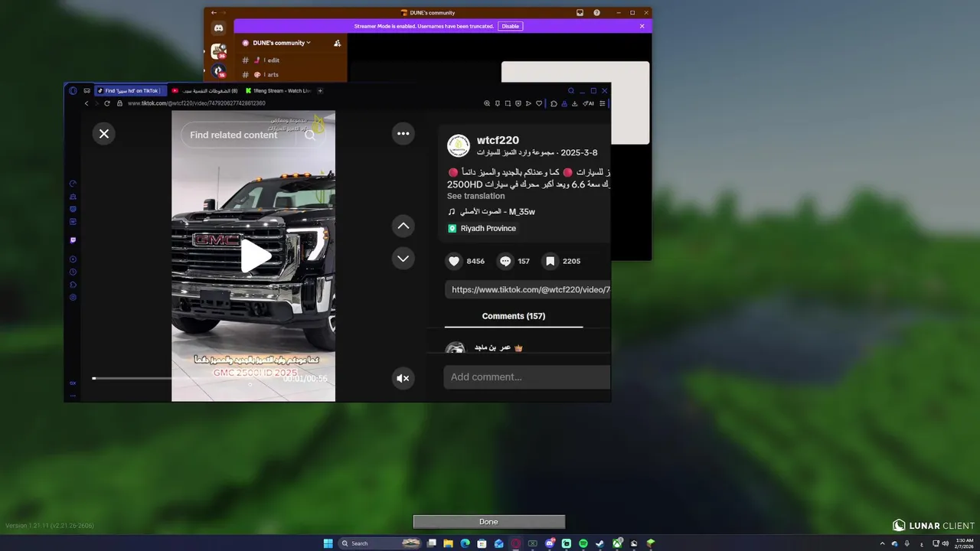Expand DUNE's community server dropdown

click(x=281, y=43)
